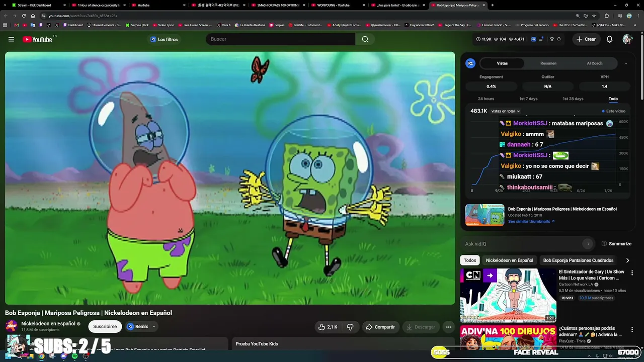
Task: Click the vidIQ trophy icon
Action: pos(551,39)
